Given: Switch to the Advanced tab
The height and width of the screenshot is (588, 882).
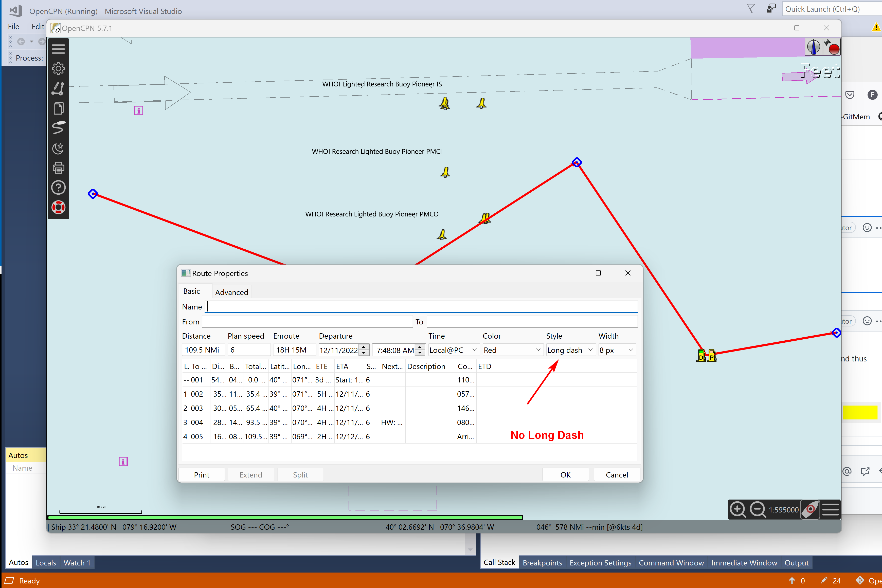Looking at the screenshot, I should point(231,292).
